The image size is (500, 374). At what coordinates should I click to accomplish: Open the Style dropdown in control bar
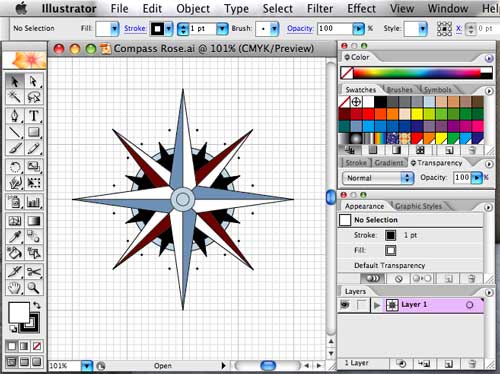(x=423, y=29)
